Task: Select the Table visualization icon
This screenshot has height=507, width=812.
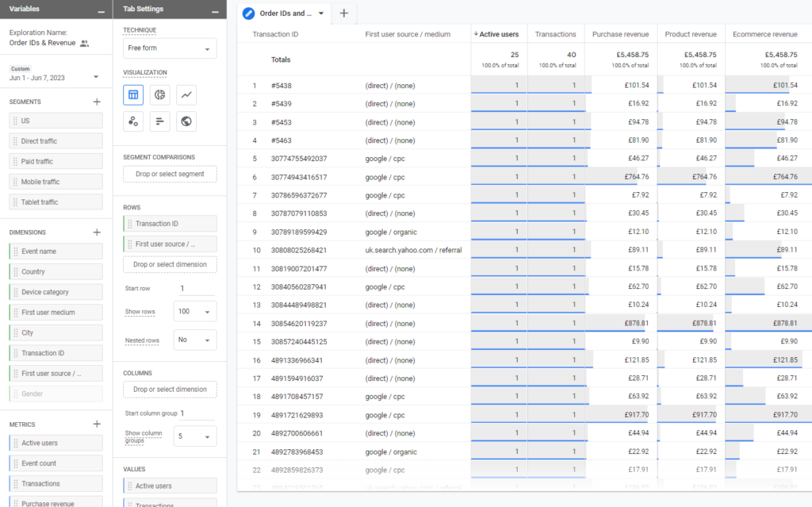Action: pyautogui.click(x=133, y=95)
